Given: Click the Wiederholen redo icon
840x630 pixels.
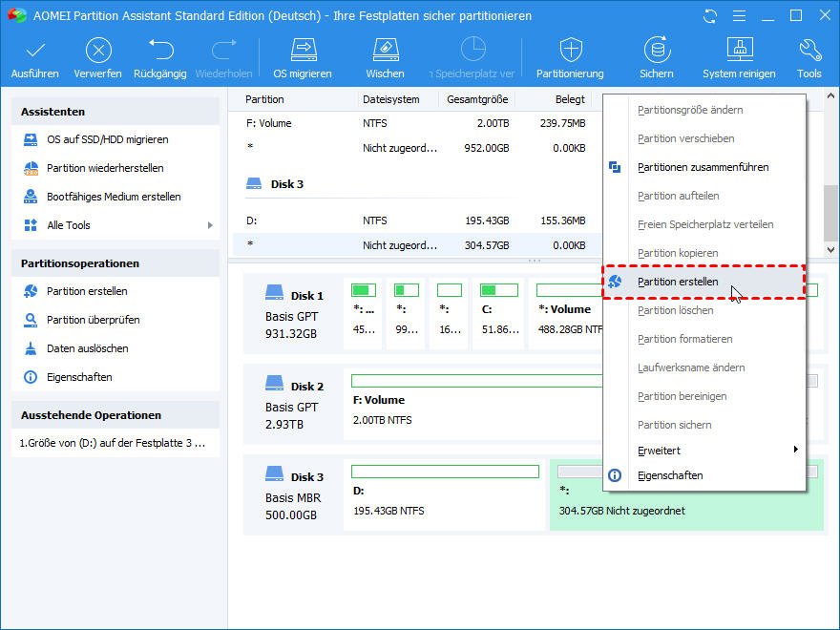Looking at the screenshot, I should tap(224, 50).
